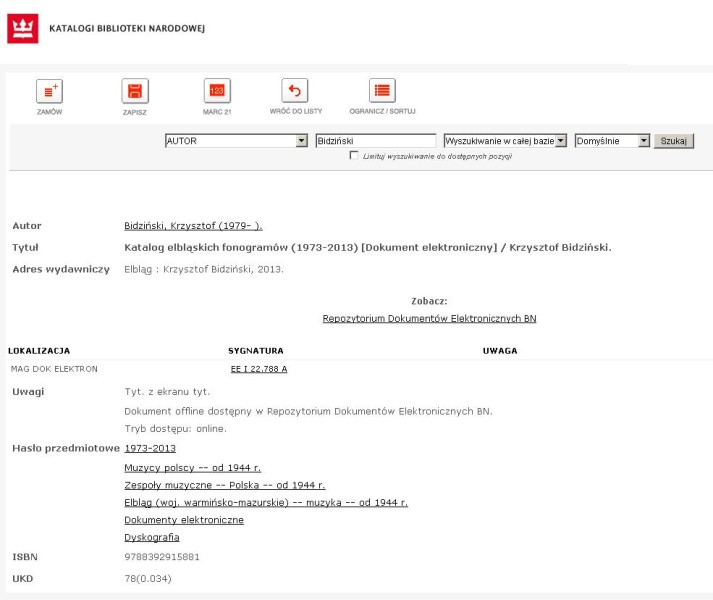Screen dimensions: 713x600
Task: Click the Biblioteka Narodowa crown logo
Action: tap(23, 29)
